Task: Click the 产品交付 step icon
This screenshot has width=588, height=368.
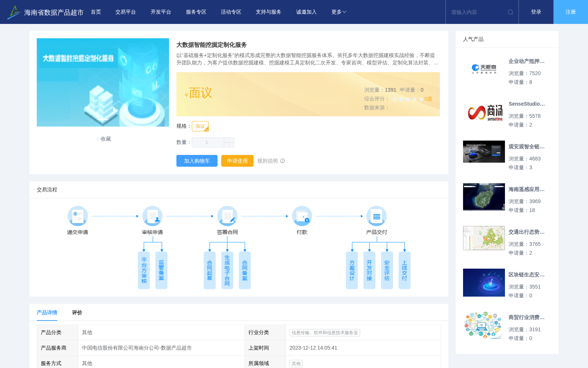Action: tap(377, 216)
